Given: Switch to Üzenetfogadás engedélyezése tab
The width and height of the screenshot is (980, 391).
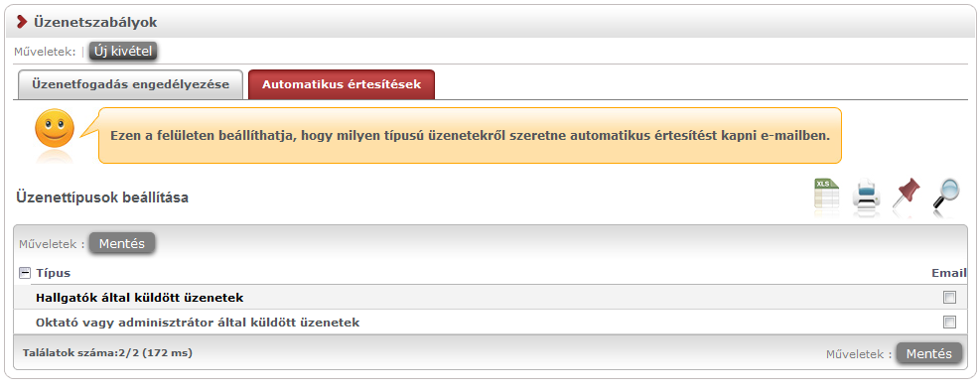Looking at the screenshot, I should point(131,84).
